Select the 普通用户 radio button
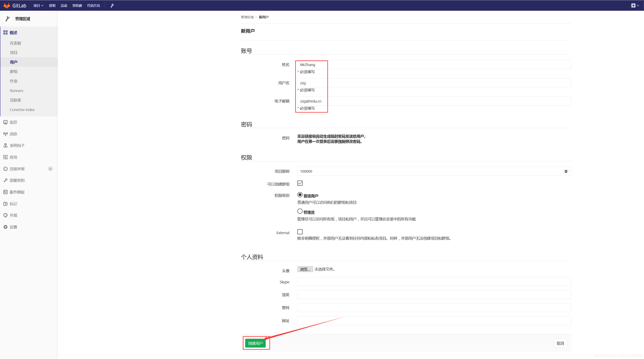 pyautogui.click(x=299, y=194)
